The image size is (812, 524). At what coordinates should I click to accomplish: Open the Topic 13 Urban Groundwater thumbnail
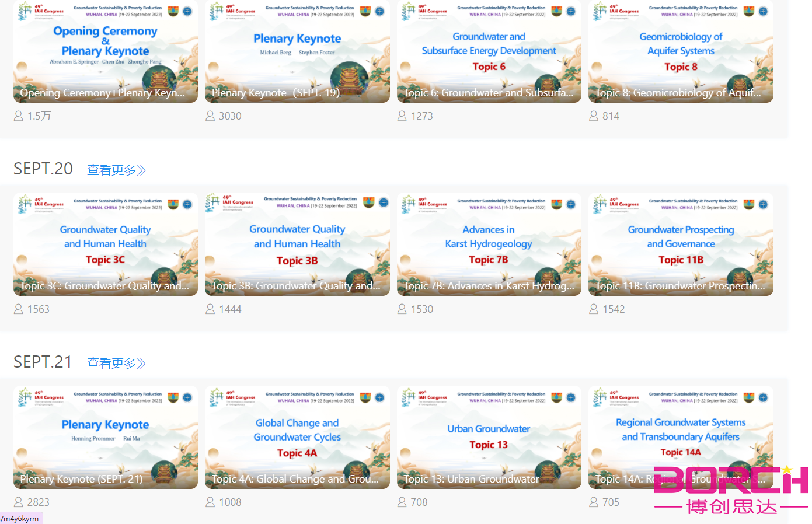489,438
